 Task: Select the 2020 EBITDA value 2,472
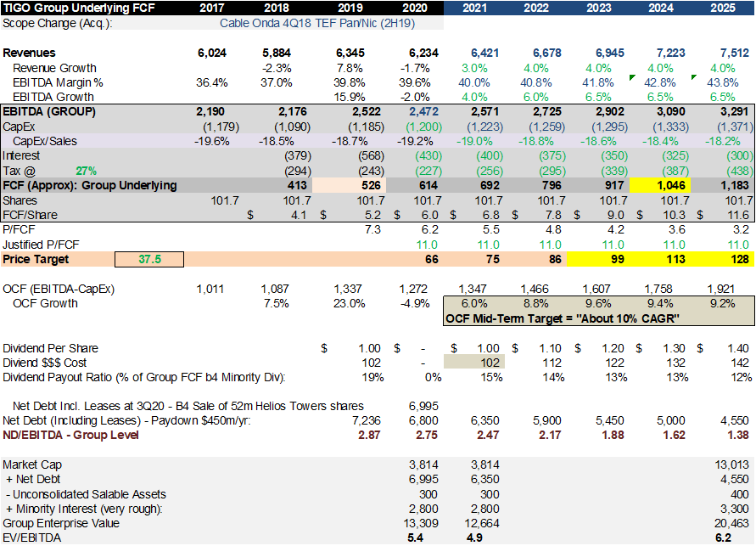coord(424,111)
